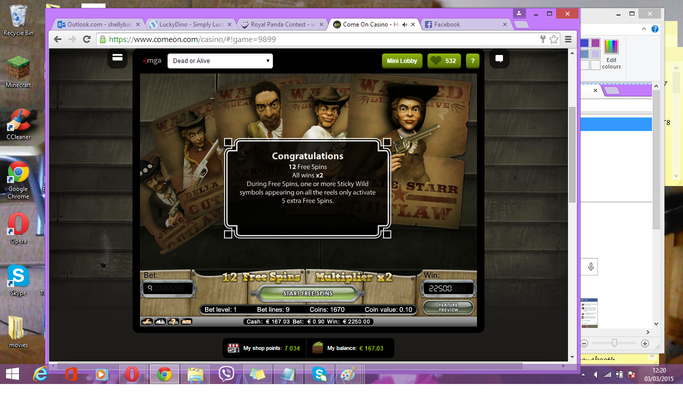Open game settings wrench icon
This screenshot has height=400, width=683.
coord(147,322)
